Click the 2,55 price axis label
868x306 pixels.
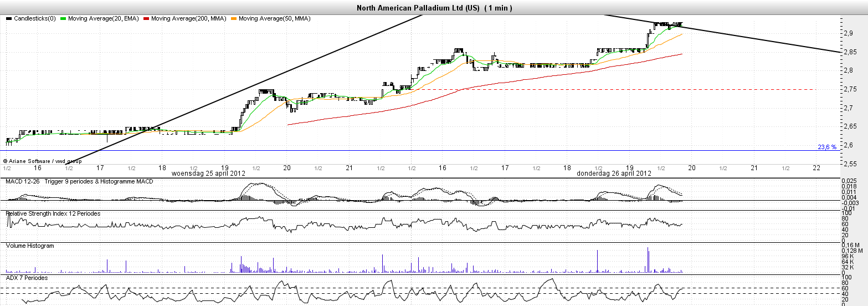849,164
